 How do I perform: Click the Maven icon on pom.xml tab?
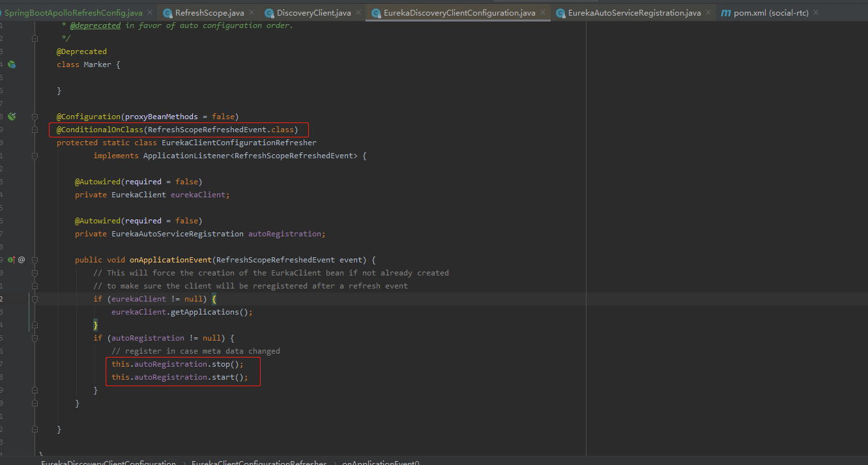pyautogui.click(x=725, y=12)
